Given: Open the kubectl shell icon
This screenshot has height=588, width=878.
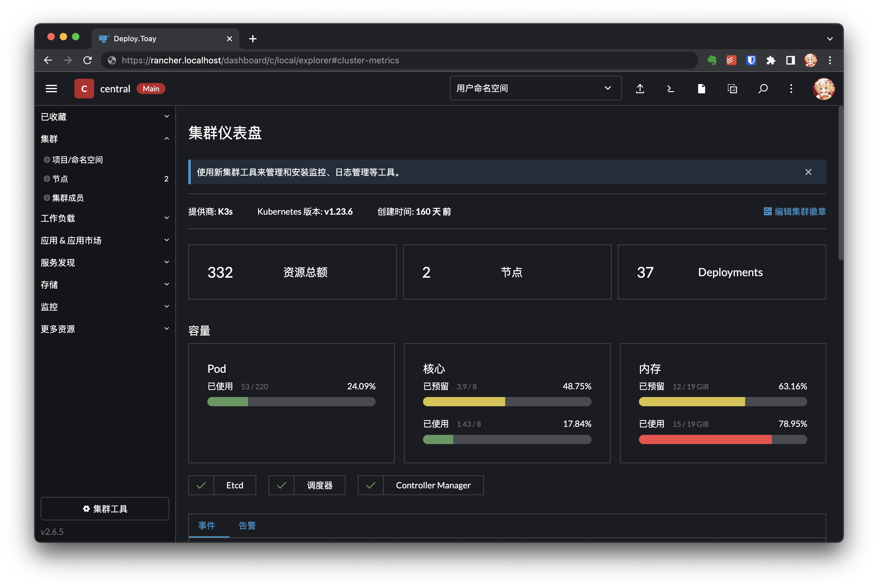Looking at the screenshot, I should click(671, 89).
